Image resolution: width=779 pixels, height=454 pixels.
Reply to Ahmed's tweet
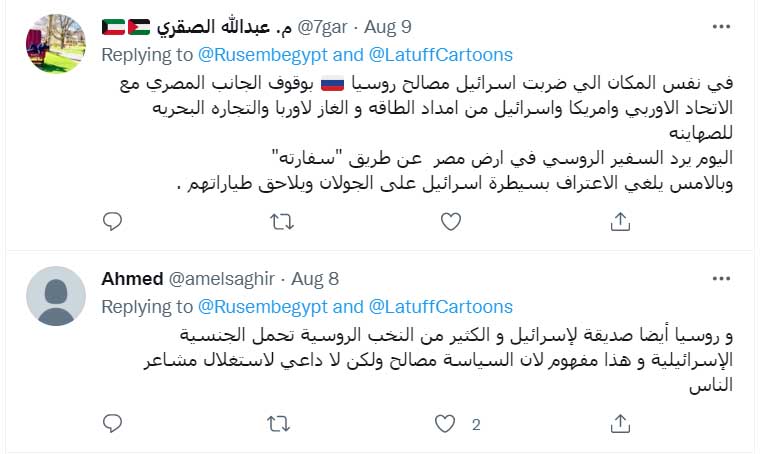point(113,424)
